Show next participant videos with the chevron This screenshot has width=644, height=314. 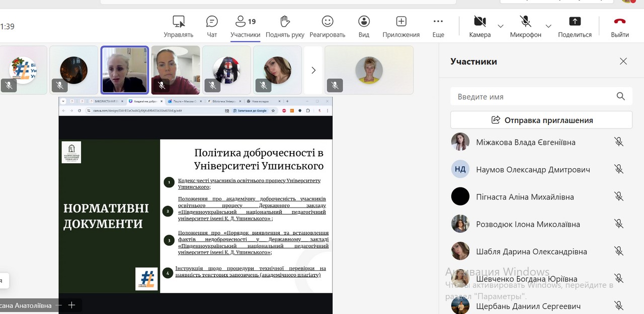tap(313, 70)
